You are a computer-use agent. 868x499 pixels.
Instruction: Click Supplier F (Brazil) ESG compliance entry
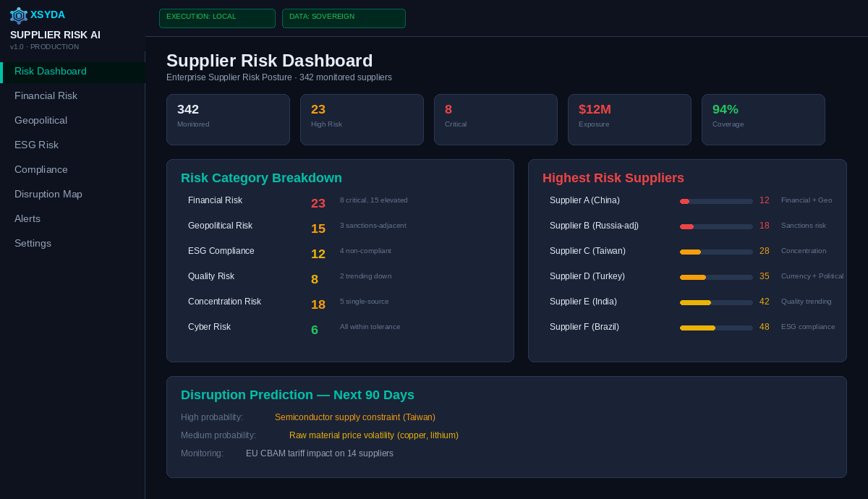687,327
